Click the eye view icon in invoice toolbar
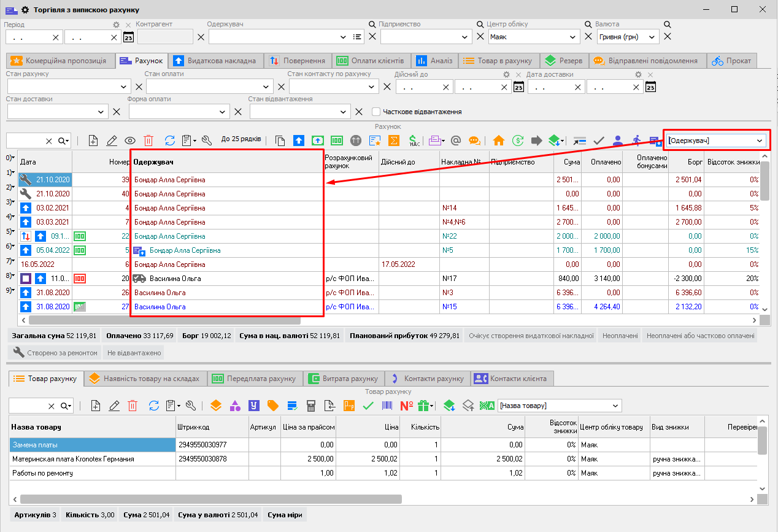 pyautogui.click(x=130, y=141)
